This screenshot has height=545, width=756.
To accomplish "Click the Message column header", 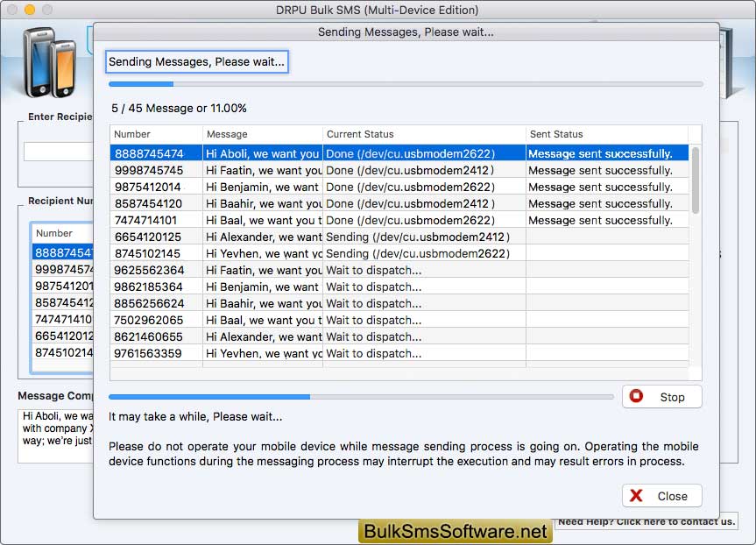I will point(263,134).
